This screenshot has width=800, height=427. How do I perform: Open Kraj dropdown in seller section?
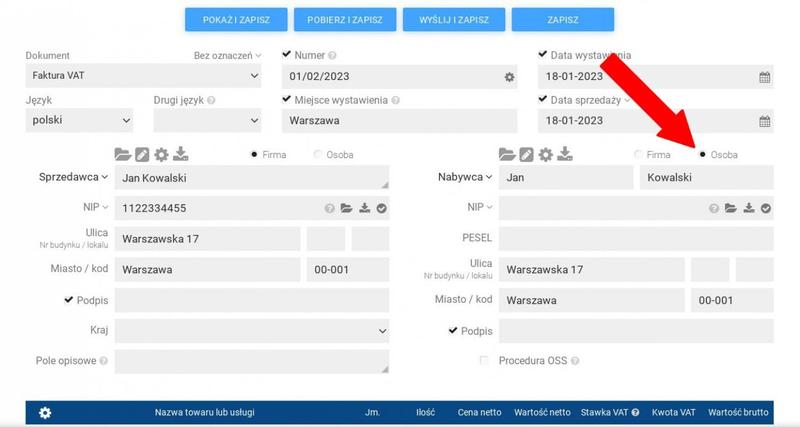point(253,330)
